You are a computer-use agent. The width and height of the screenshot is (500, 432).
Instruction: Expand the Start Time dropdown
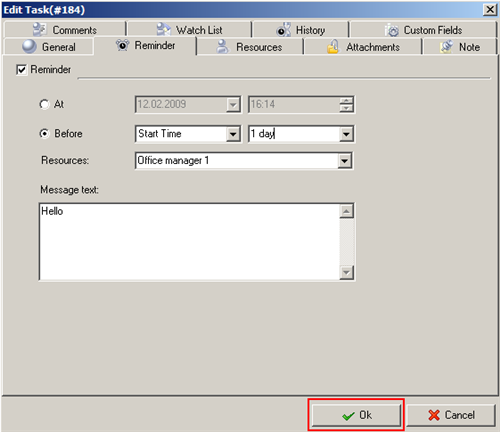233,134
